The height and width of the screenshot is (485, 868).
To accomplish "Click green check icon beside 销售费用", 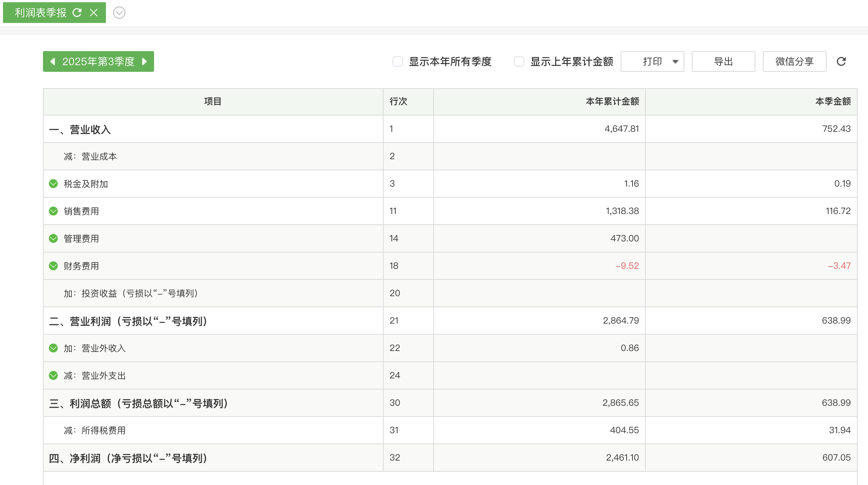I will tap(53, 211).
